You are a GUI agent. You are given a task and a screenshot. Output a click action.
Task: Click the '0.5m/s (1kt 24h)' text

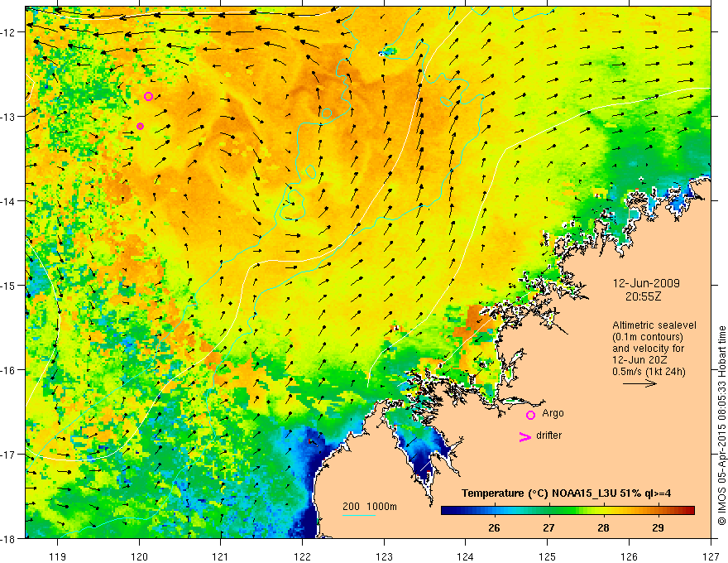tap(649, 372)
